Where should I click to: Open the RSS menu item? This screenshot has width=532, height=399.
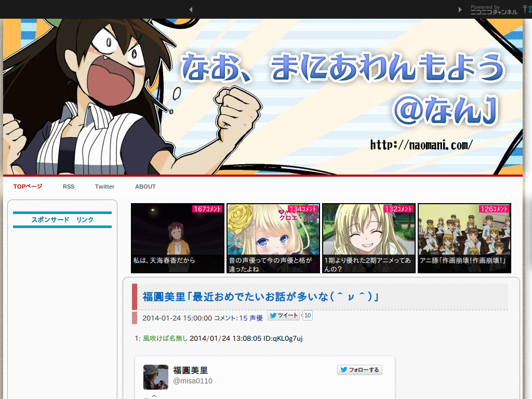point(69,187)
